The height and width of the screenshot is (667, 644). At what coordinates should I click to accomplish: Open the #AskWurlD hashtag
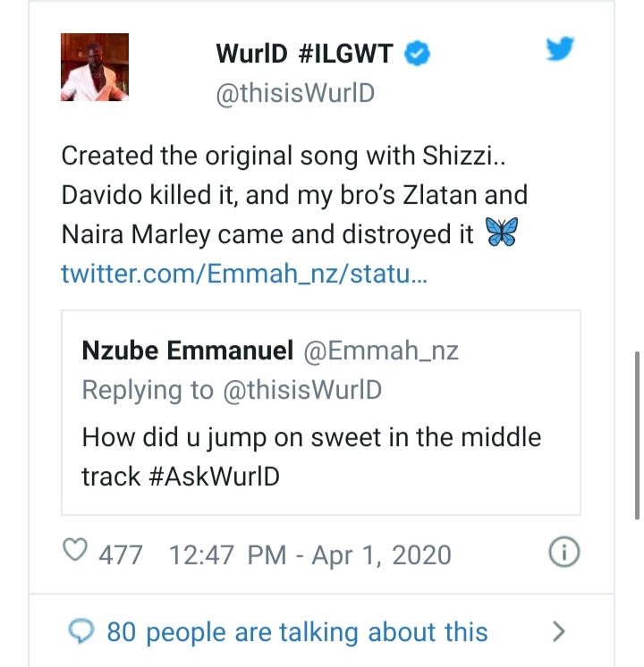(214, 477)
